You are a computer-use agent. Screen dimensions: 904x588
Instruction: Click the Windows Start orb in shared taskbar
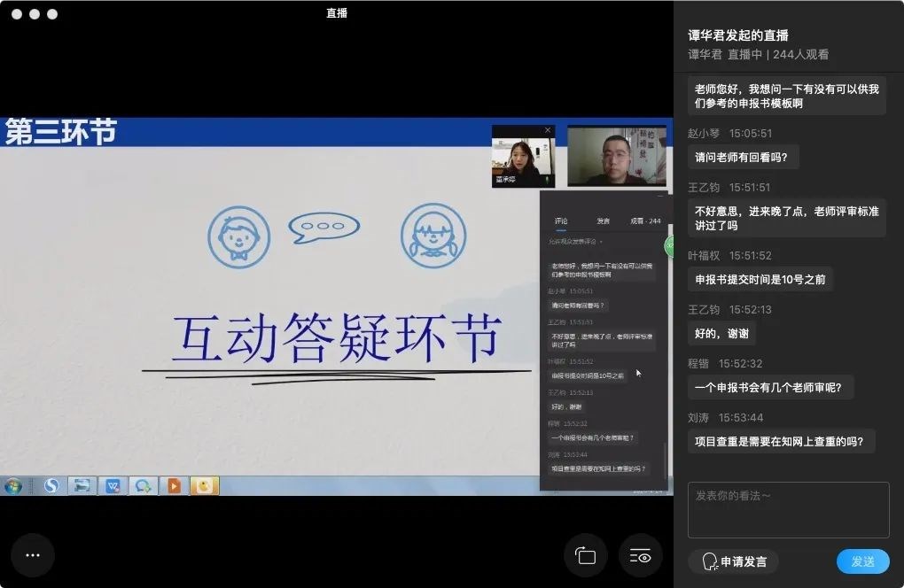(13, 486)
